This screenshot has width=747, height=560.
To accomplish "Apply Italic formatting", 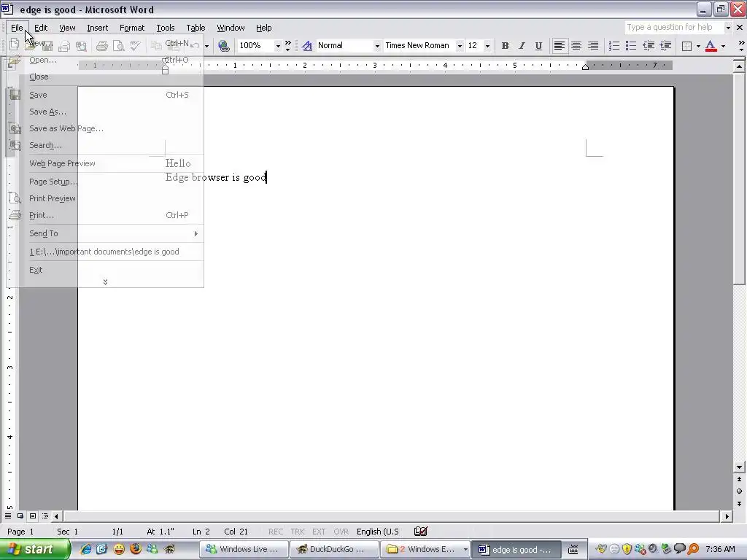I will click(x=522, y=46).
